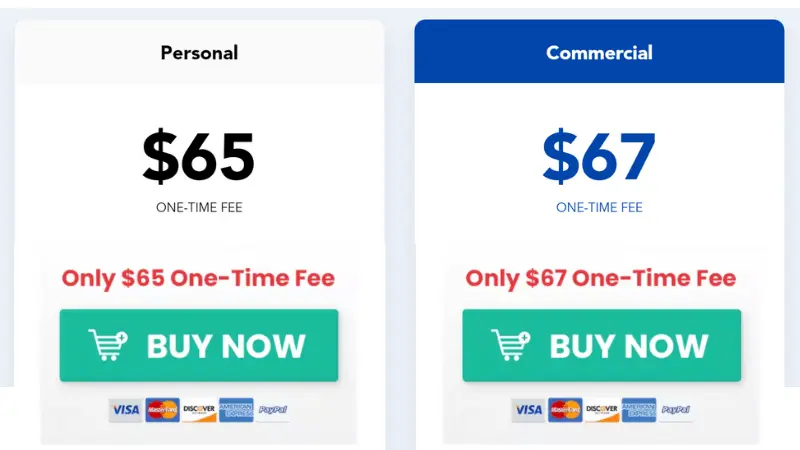Click the red Only $65 One-Time Fee text
The image size is (800, 450).
tap(198, 278)
